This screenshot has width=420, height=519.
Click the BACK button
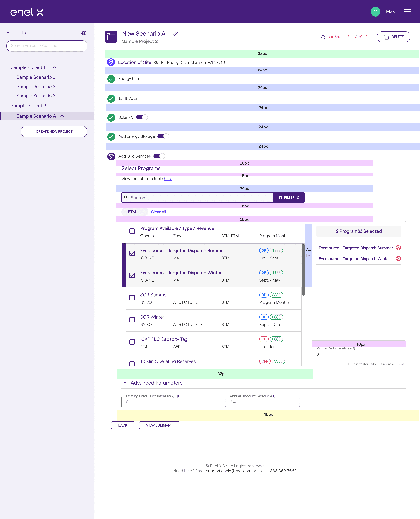[x=123, y=425]
